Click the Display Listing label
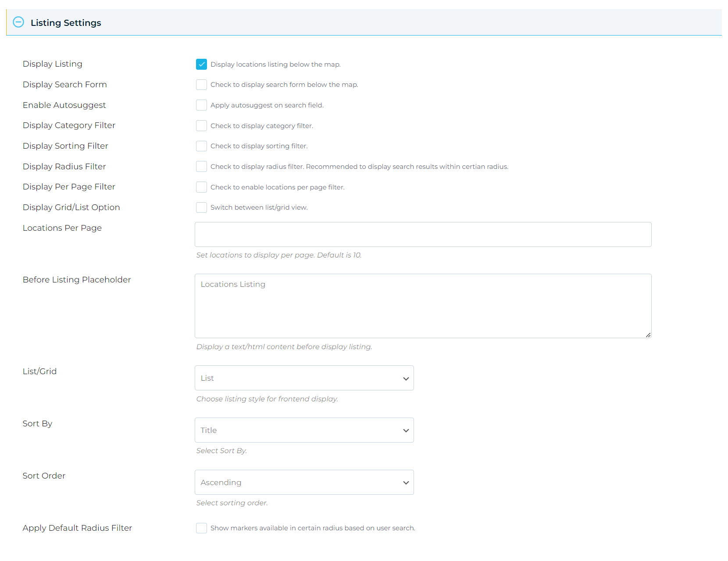The height and width of the screenshot is (561, 728). 53,64
